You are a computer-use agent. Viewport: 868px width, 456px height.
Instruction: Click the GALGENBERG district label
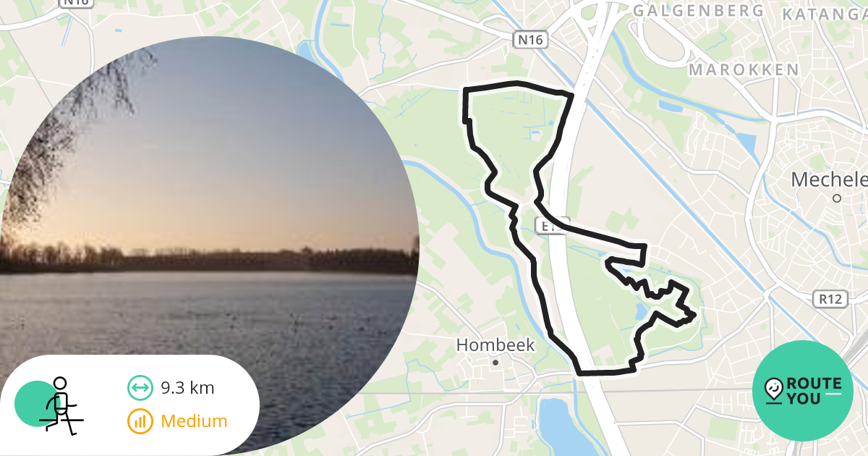point(699,11)
